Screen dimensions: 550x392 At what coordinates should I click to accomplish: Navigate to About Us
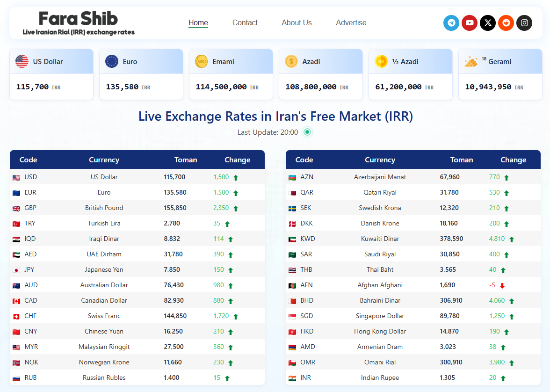tap(297, 23)
